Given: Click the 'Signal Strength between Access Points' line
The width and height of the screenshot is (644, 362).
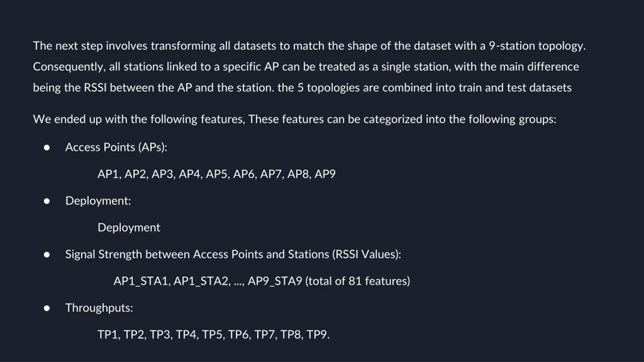Looking at the screenshot, I should click(x=233, y=254).
